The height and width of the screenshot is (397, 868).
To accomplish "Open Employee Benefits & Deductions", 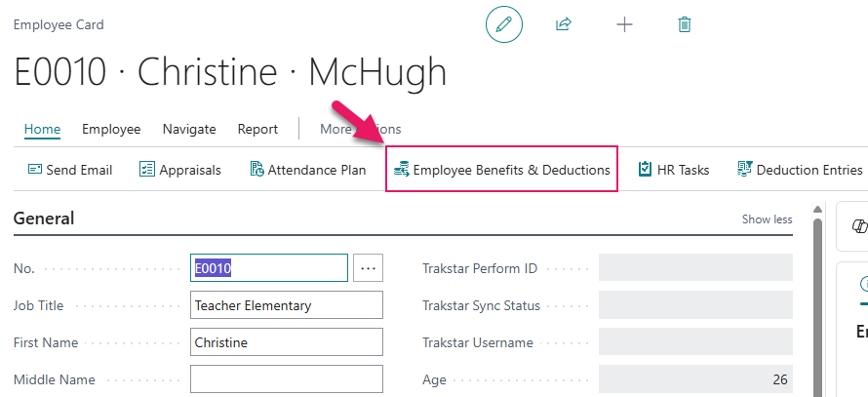I will click(501, 170).
